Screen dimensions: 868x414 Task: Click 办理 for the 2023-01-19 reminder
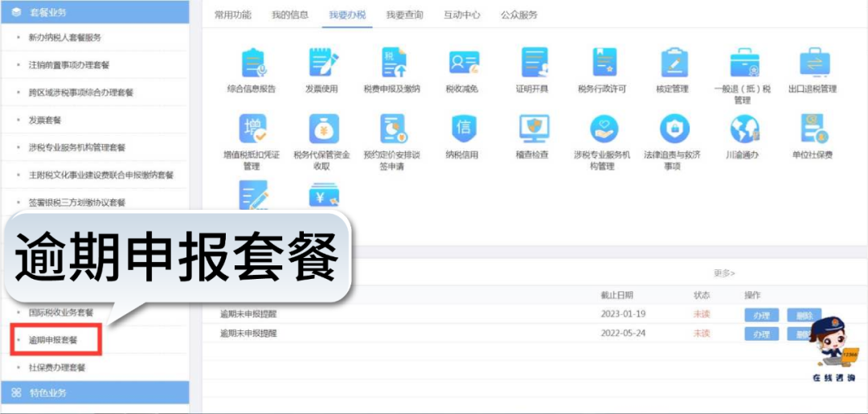[761, 315]
